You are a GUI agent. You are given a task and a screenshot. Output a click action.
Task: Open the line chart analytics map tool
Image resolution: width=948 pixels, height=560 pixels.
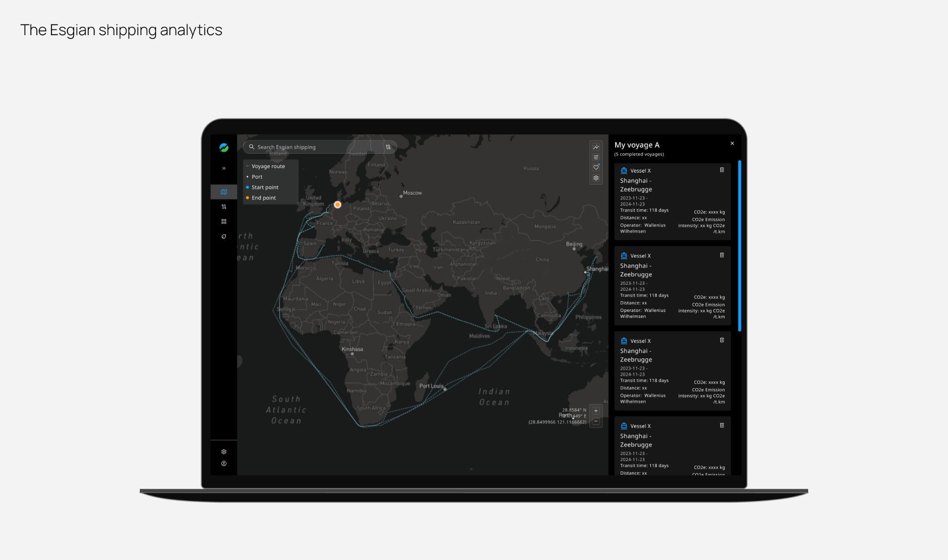pyautogui.click(x=596, y=147)
